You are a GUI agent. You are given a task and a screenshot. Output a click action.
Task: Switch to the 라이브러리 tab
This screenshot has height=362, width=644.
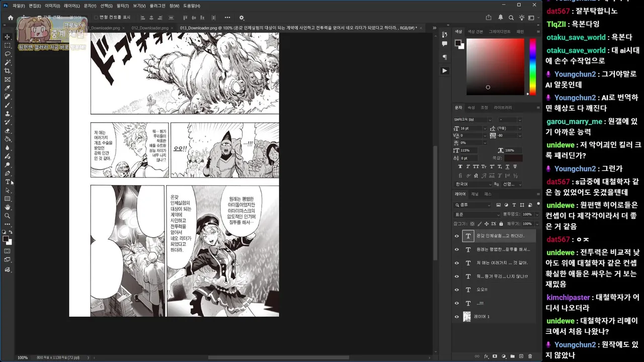(503, 108)
